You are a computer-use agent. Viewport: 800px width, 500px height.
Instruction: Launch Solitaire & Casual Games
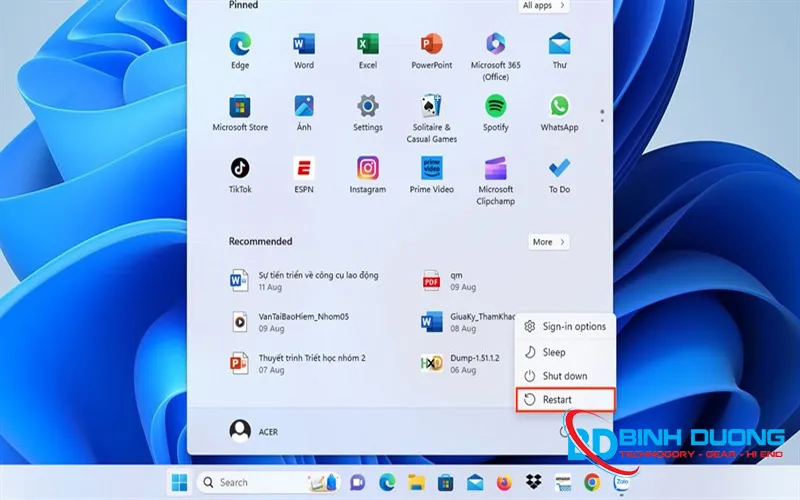point(432,118)
